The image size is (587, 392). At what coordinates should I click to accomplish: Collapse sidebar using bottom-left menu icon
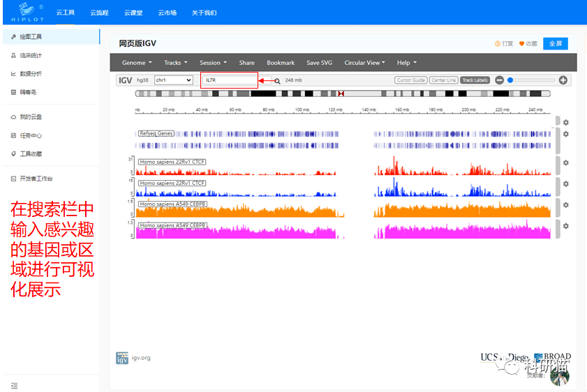14,385
